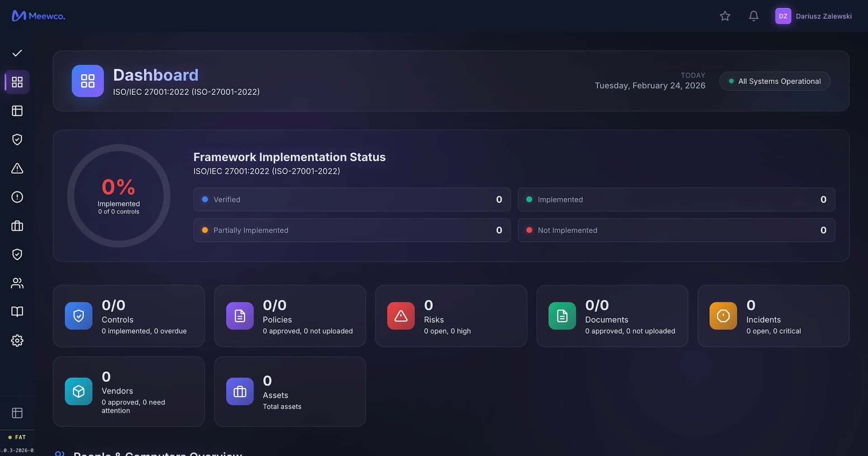Click the All Systems Operational status indicator

(774, 81)
